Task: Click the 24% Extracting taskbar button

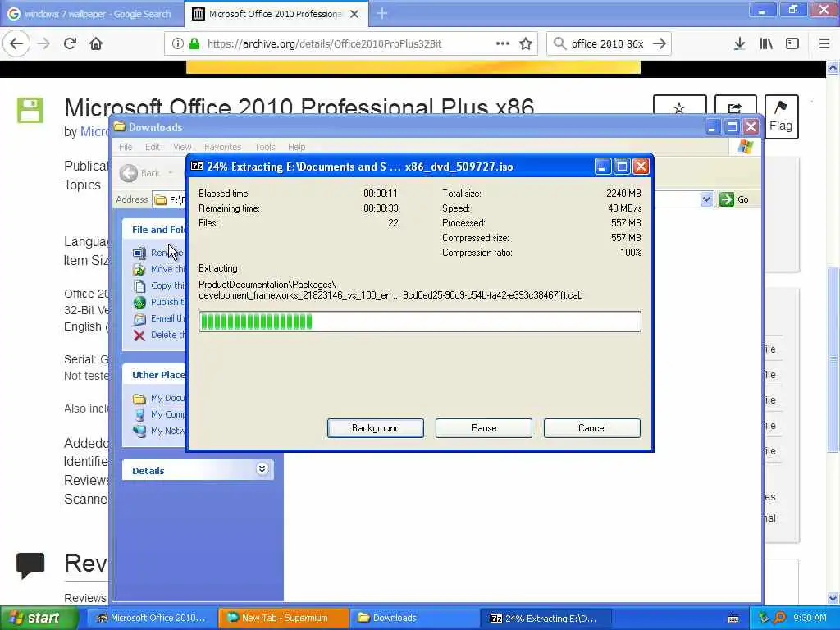Action: 546,618
